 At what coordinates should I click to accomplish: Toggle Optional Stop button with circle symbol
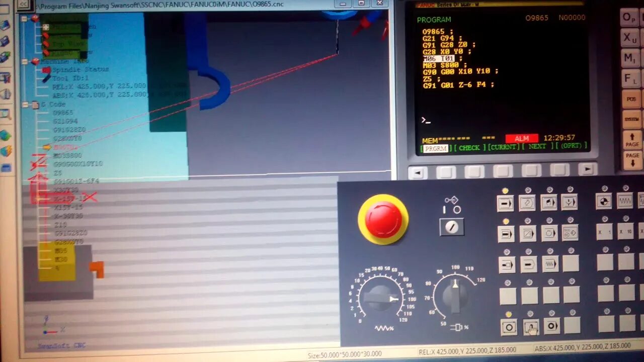tap(549, 234)
